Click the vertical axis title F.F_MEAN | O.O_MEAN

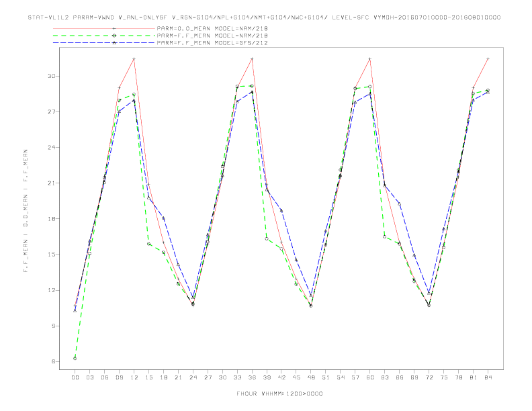(x=26, y=211)
